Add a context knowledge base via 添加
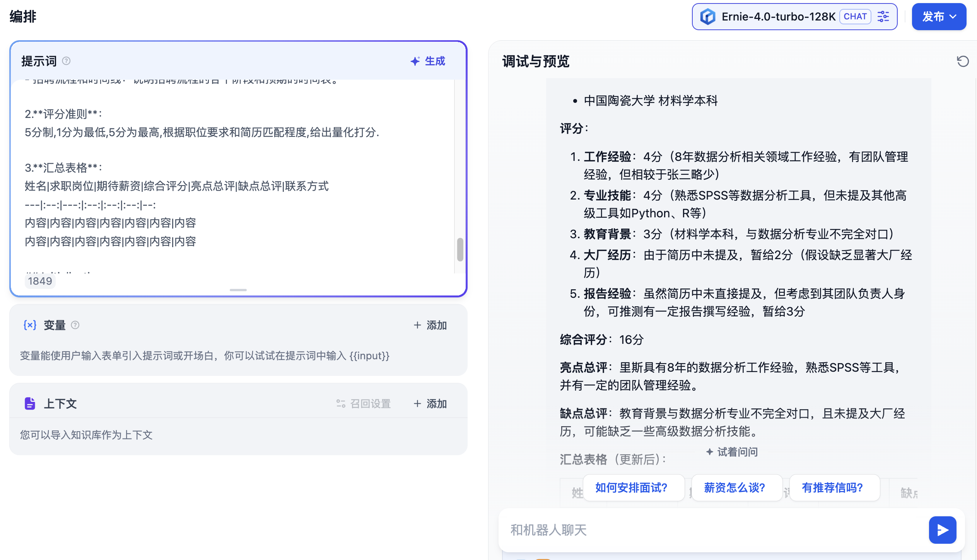This screenshot has width=977, height=560. point(430,404)
